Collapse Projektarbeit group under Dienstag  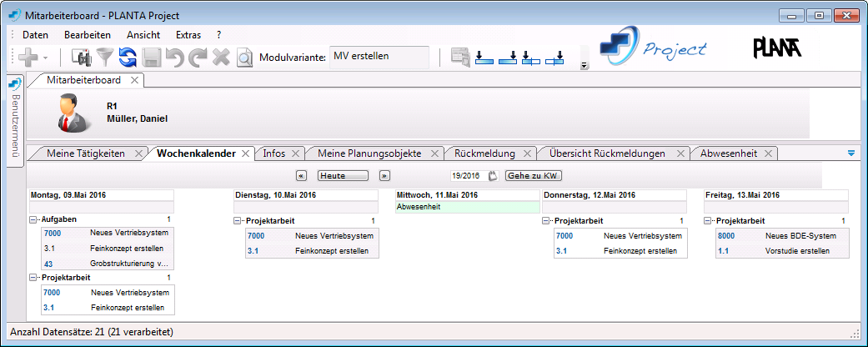238,221
